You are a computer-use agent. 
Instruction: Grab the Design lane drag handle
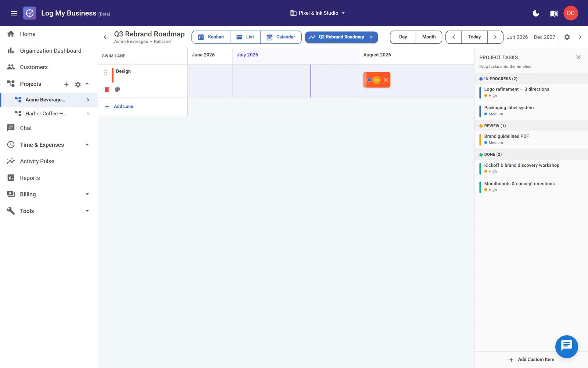pos(106,72)
